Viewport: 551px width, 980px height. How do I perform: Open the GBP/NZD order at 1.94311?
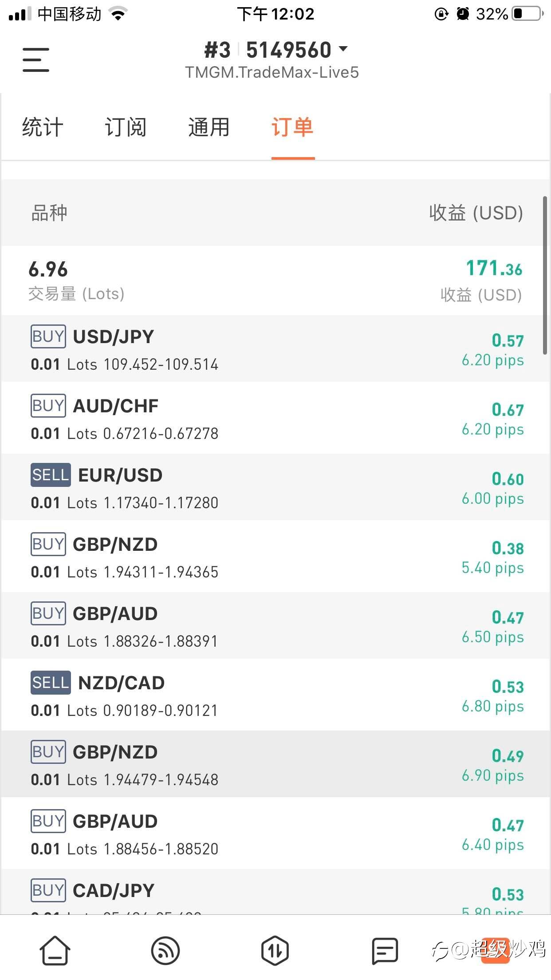point(275,557)
